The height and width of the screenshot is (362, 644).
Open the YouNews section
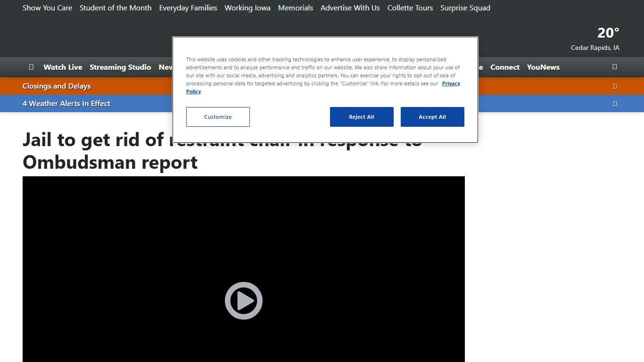[x=543, y=67]
